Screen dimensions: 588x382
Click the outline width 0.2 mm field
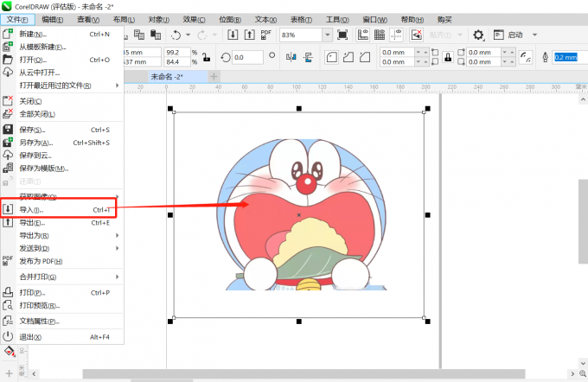point(566,57)
